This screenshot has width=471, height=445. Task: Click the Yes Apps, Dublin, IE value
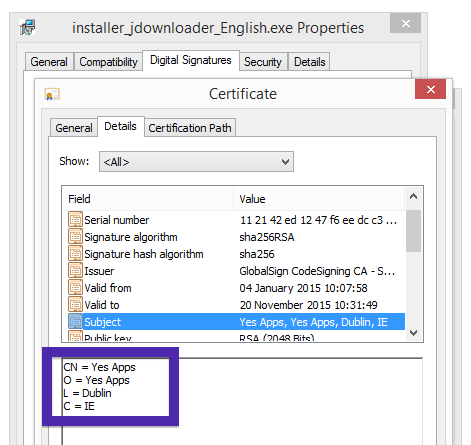click(x=313, y=322)
